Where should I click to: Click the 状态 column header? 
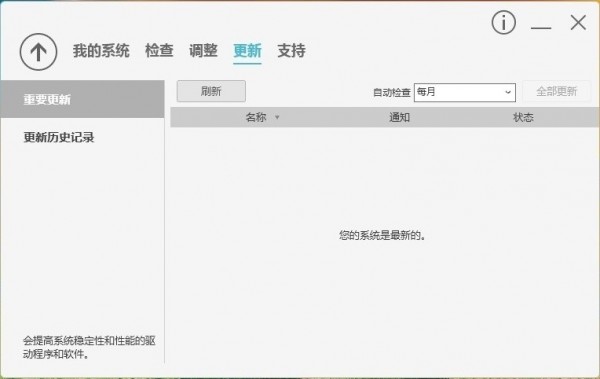pos(523,117)
